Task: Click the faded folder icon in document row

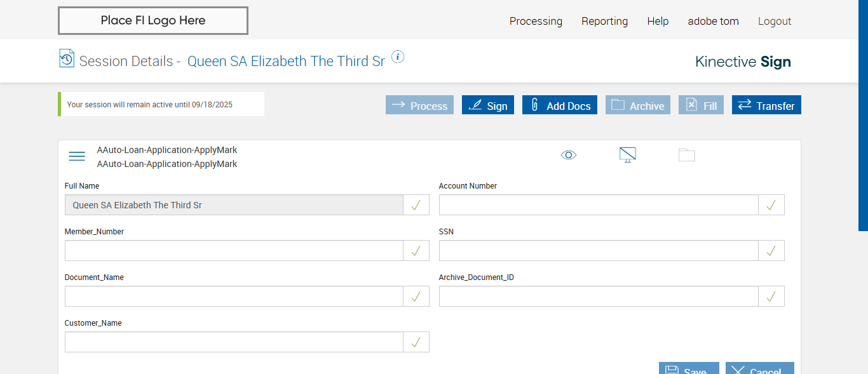Action: point(686,155)
